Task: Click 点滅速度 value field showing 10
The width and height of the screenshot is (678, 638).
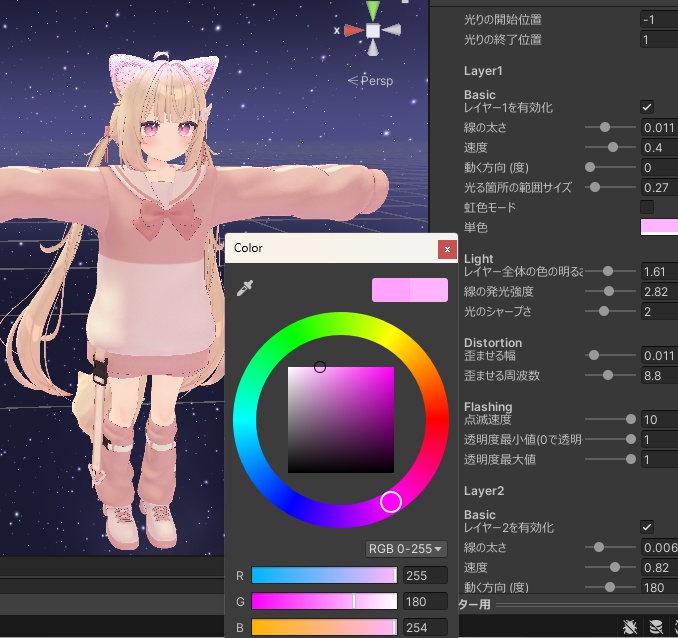Action: 659,419
